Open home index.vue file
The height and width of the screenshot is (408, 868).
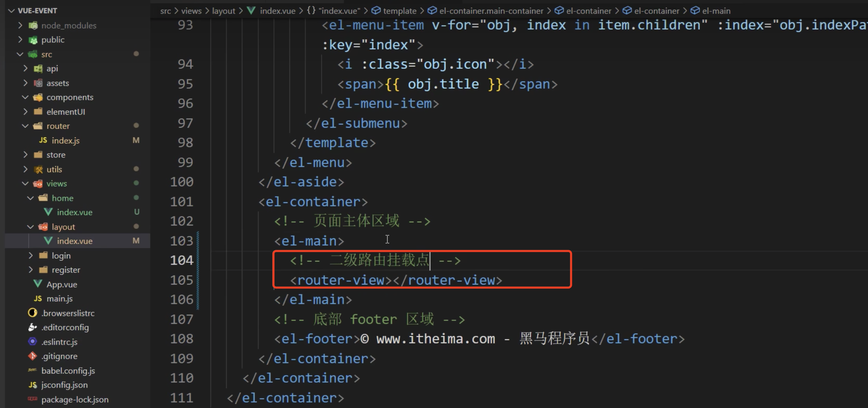(x=75, y=212)
